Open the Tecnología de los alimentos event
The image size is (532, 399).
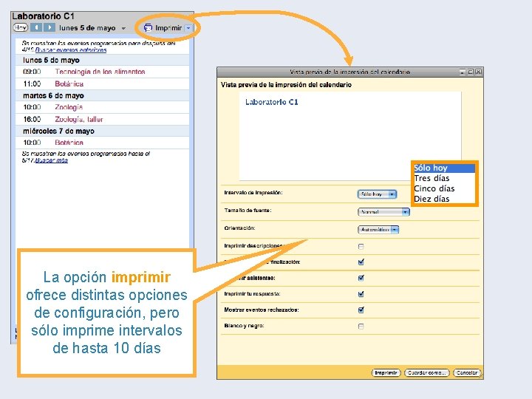click(100, 72)
